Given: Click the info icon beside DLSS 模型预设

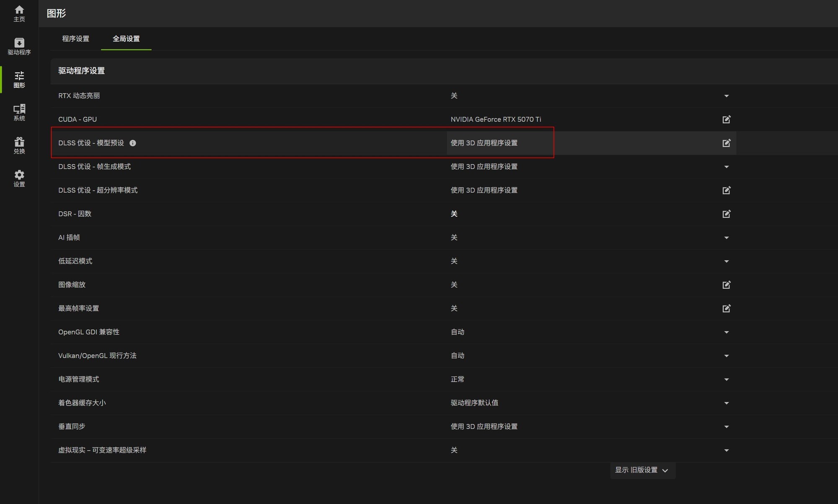Looking at the screenshot, I should point(133,143).
